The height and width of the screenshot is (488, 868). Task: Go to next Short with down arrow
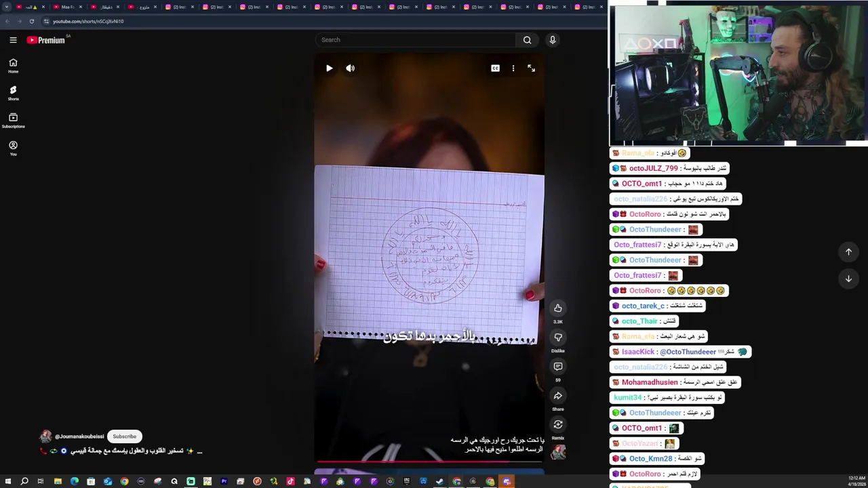tap(848, 279)
